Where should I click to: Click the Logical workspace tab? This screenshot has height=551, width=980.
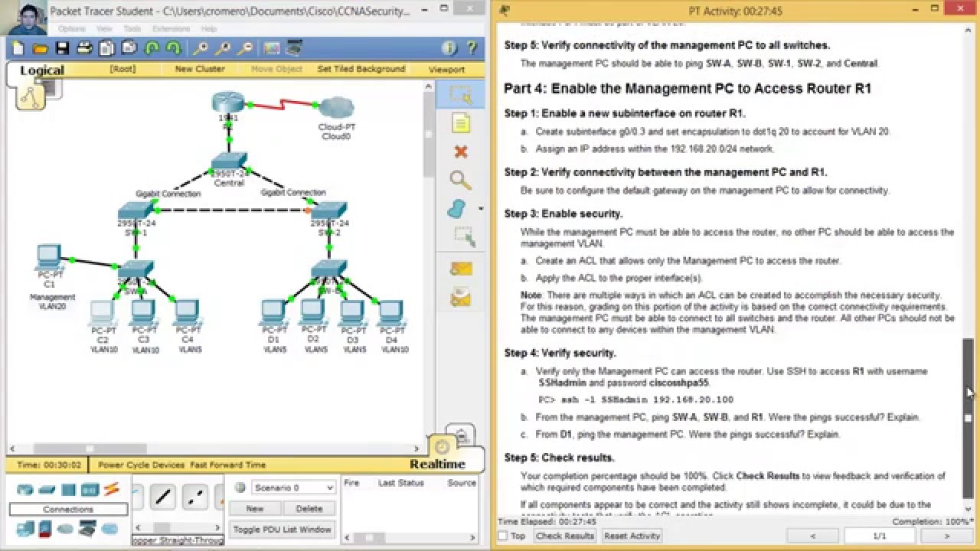[x=42, y=70]
